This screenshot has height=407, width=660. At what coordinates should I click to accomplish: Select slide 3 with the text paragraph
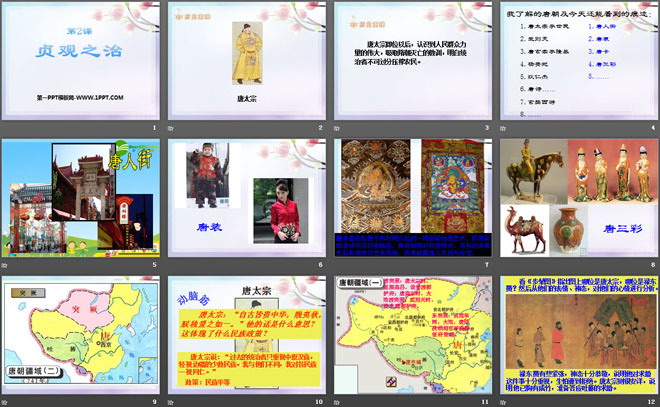pyautogui.click(x=413, y=61)
